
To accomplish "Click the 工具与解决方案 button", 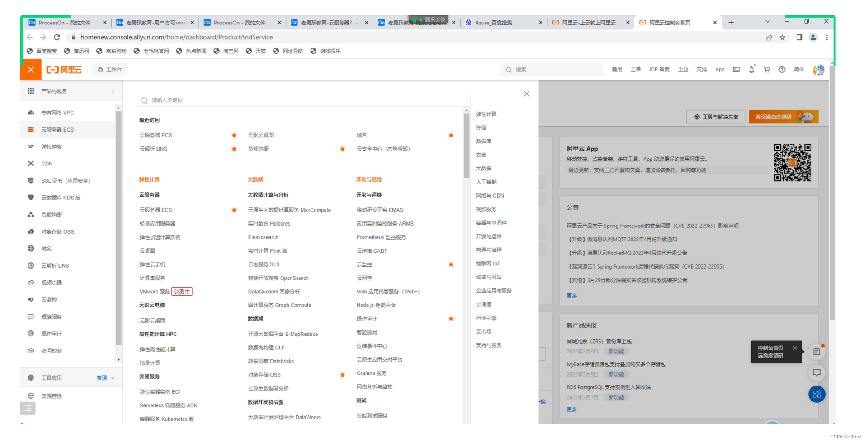I will coord(716,117).
